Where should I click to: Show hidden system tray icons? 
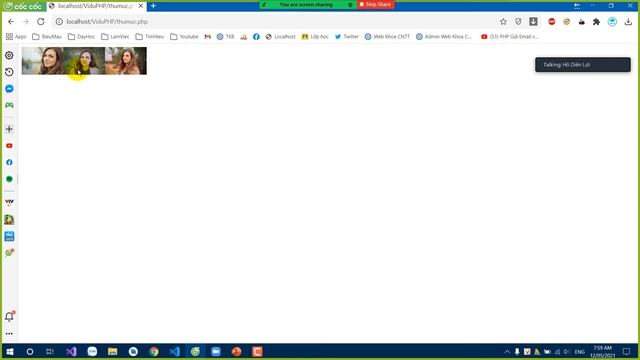[x=507, y=351]
